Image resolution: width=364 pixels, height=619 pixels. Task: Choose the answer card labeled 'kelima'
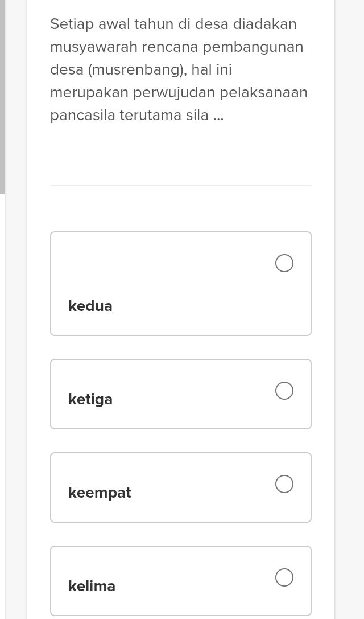(181, 580)
